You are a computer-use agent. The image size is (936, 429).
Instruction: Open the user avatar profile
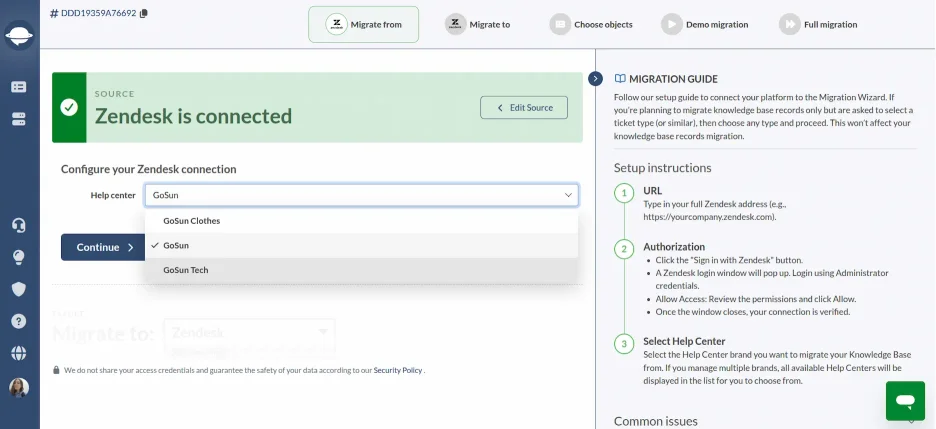point(19,388)
